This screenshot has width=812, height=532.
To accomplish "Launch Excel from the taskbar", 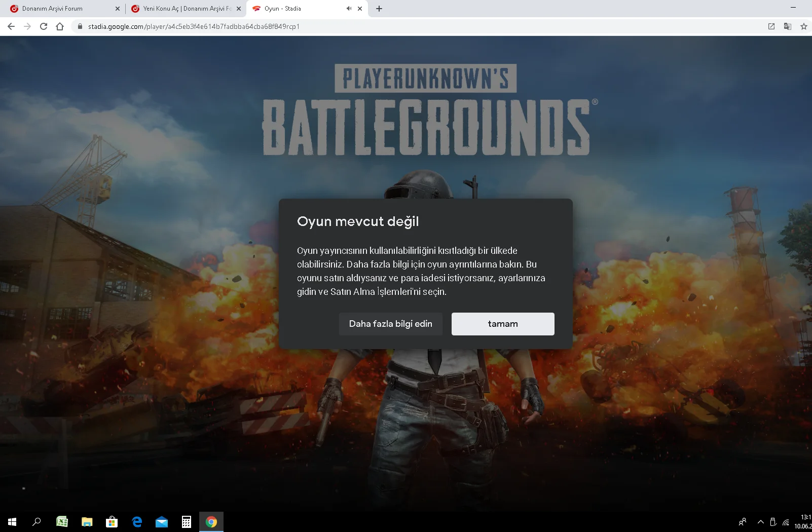I will coord(62,522).
